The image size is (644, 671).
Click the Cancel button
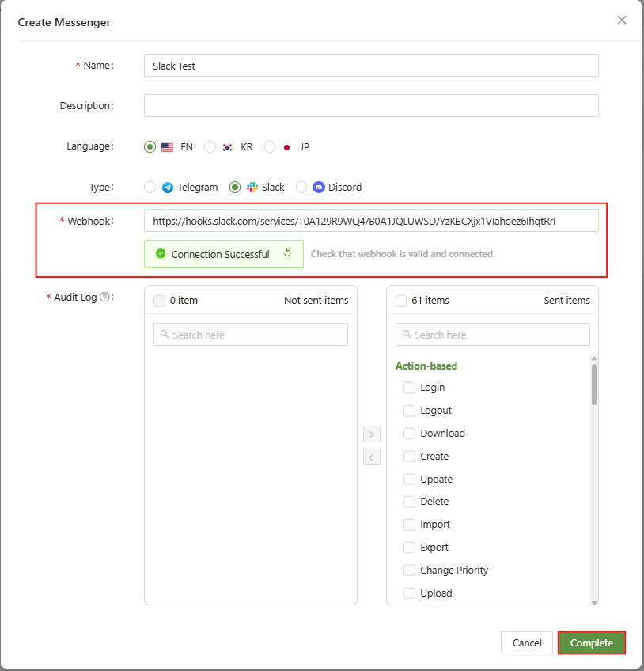pyautogui.click(x=526, y=643)
